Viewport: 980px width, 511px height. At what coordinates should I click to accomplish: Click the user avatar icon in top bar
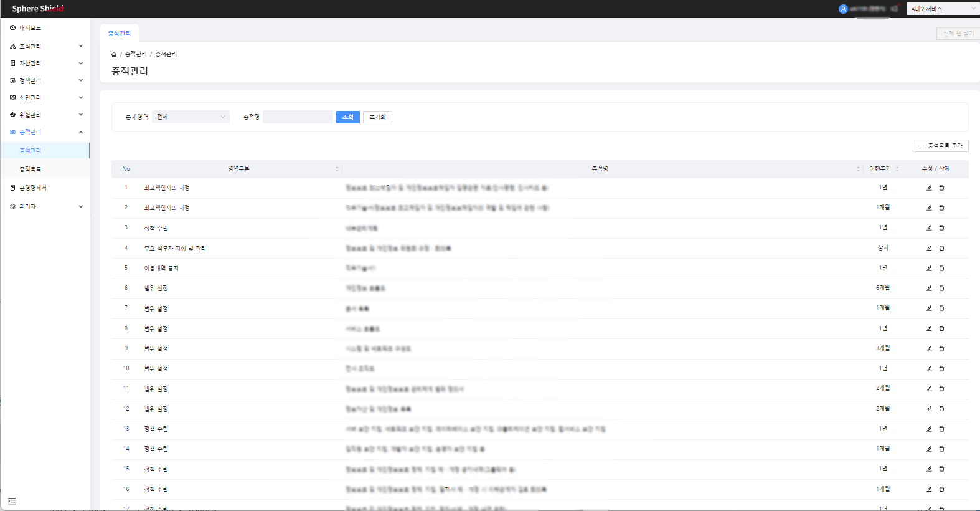click(x=843, y=9)
